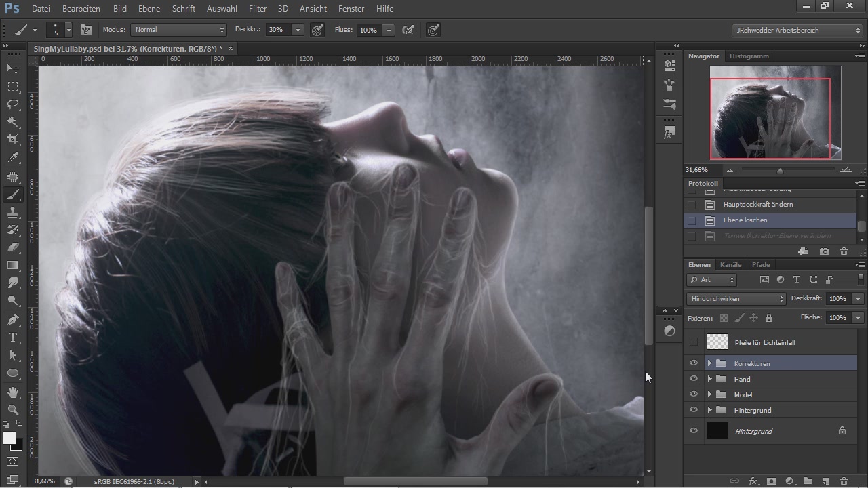Screen dimensions: 868x488
Task: Select the Dodge tool
Action: click(13, 301)
